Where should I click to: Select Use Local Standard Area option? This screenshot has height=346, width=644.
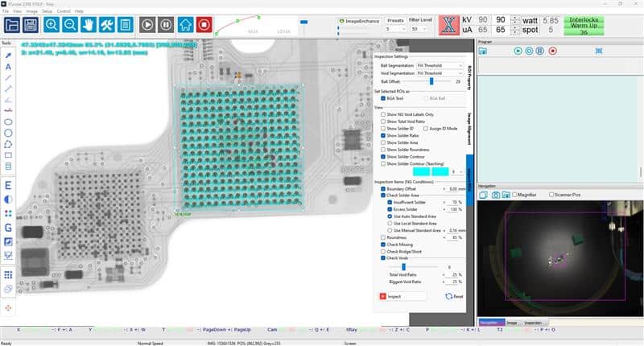390,223
